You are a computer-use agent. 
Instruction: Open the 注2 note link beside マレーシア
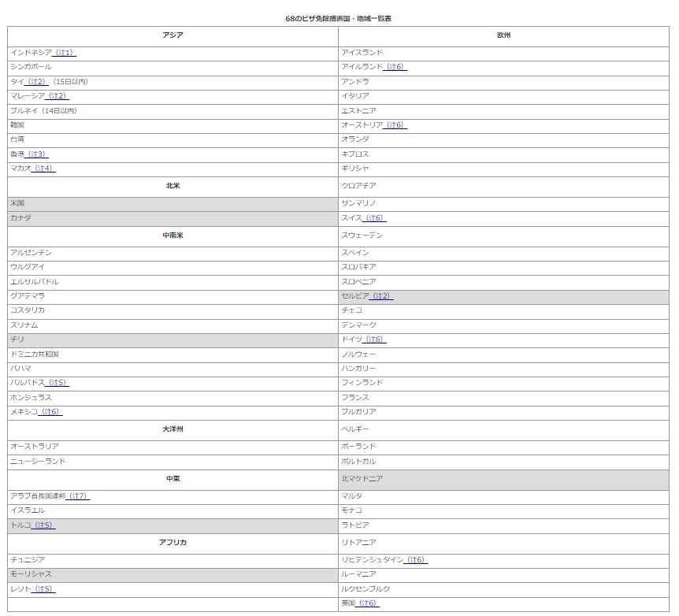tap(58, 96)
